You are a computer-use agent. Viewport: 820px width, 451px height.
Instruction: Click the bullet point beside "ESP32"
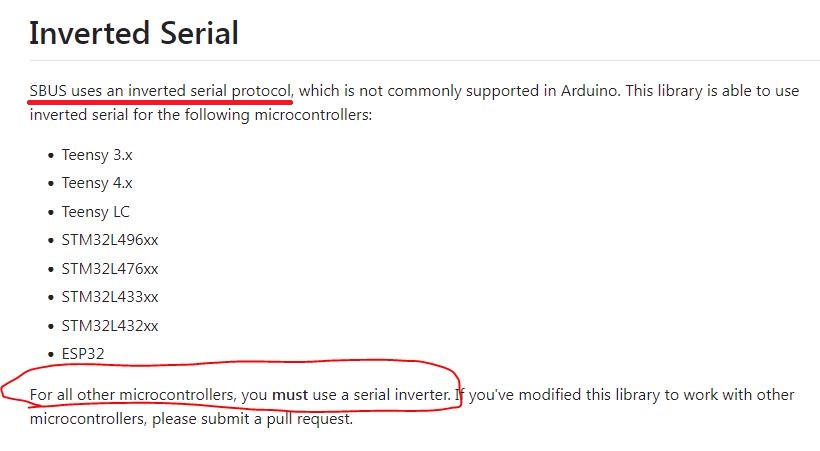(x=51, y=353)
